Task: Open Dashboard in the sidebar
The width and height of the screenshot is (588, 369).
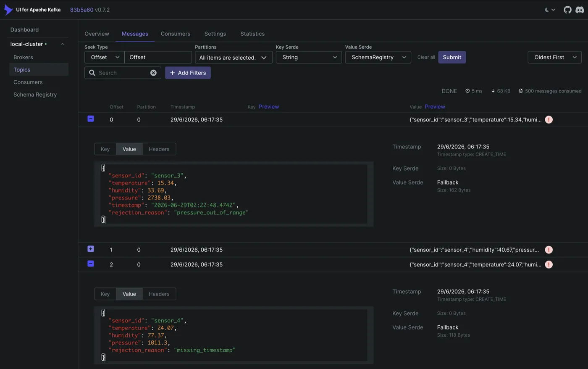Action: tap(24, 30)
